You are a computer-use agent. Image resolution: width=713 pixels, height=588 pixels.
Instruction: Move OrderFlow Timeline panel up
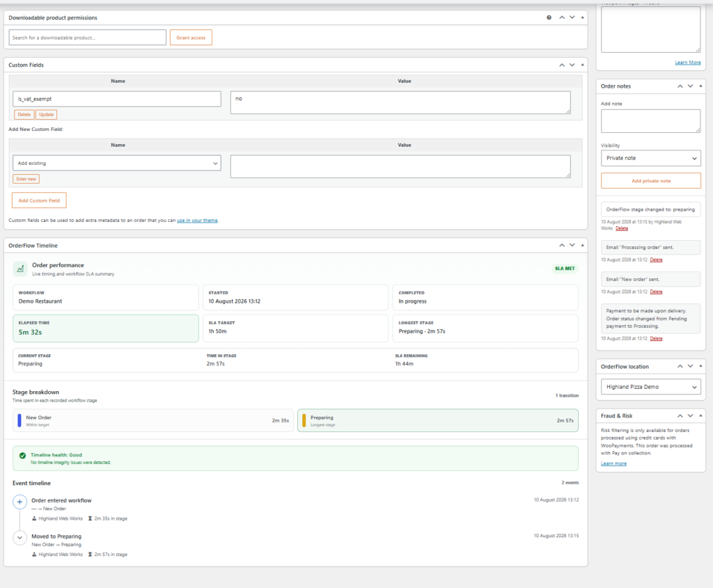click(x=562, y=246)
